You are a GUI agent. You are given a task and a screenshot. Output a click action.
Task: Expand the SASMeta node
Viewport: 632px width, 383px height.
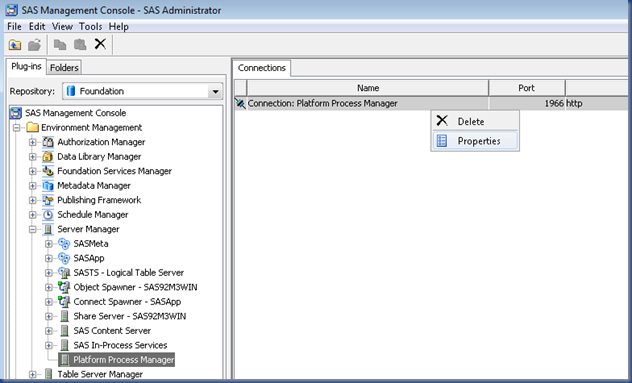point(49,244)
